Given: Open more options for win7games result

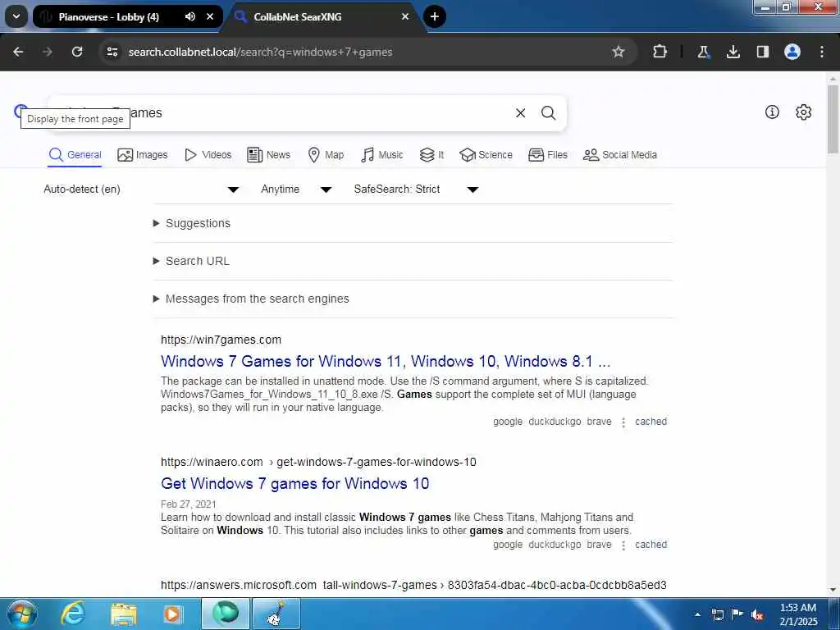Looking at the screenshot, I should click(x=623, y=422).
